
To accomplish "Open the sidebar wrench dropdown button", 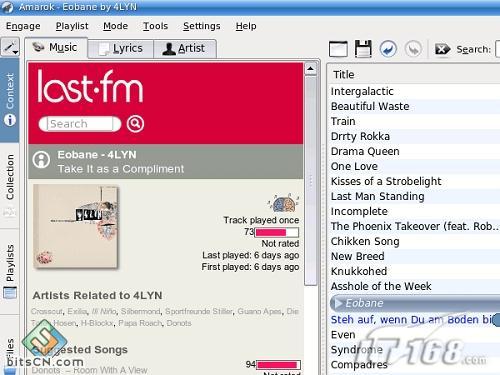I will click(x=10, y=47).
